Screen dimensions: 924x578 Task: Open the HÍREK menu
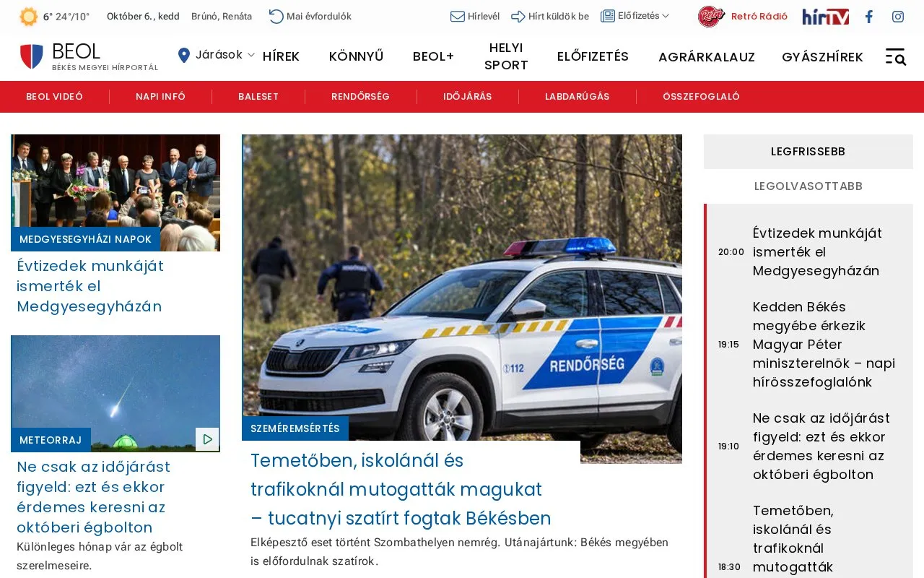(281, 56)
